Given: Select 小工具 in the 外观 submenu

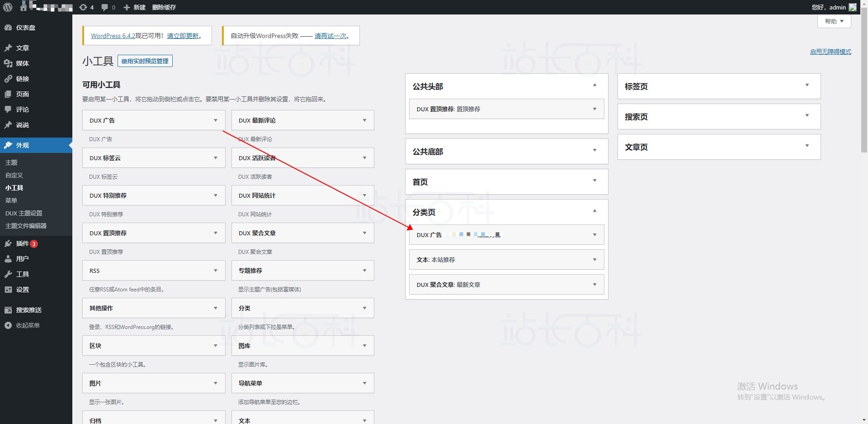Looking at the screenshot, I should (14, 188).
